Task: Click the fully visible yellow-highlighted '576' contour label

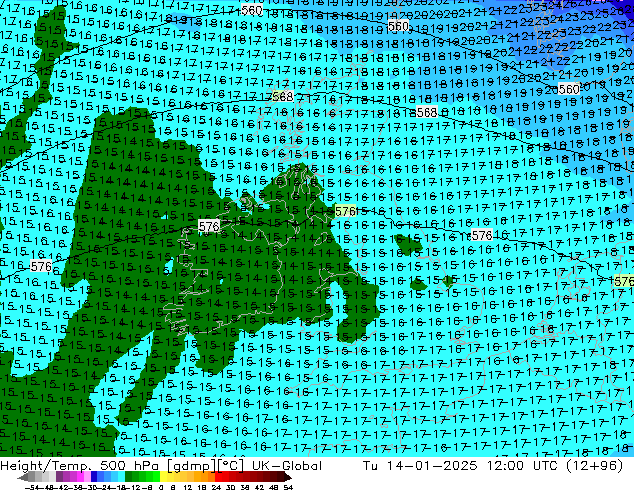Action: pos(345,211)
